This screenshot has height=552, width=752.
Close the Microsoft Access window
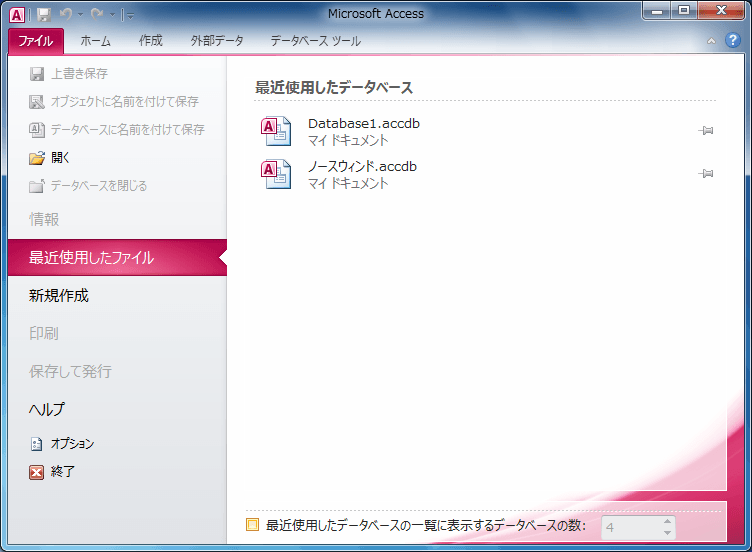pos(721,11)
